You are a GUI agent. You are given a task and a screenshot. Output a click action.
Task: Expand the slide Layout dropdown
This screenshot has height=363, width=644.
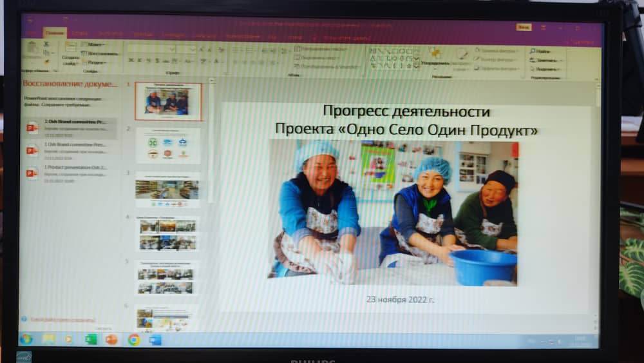[95, 44]
